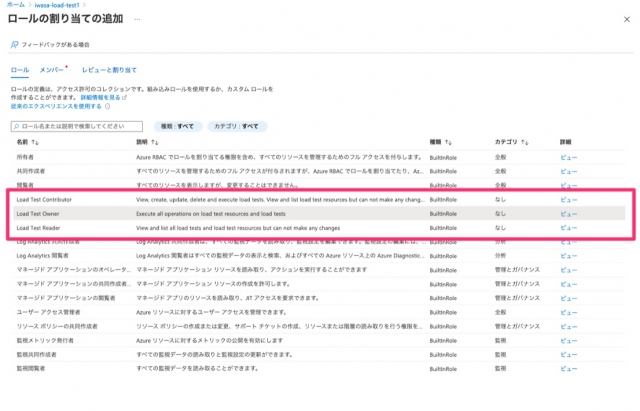Open 詳細情報を見る link
The width and height of the screenshot is (640, 411).
point(101,98)
